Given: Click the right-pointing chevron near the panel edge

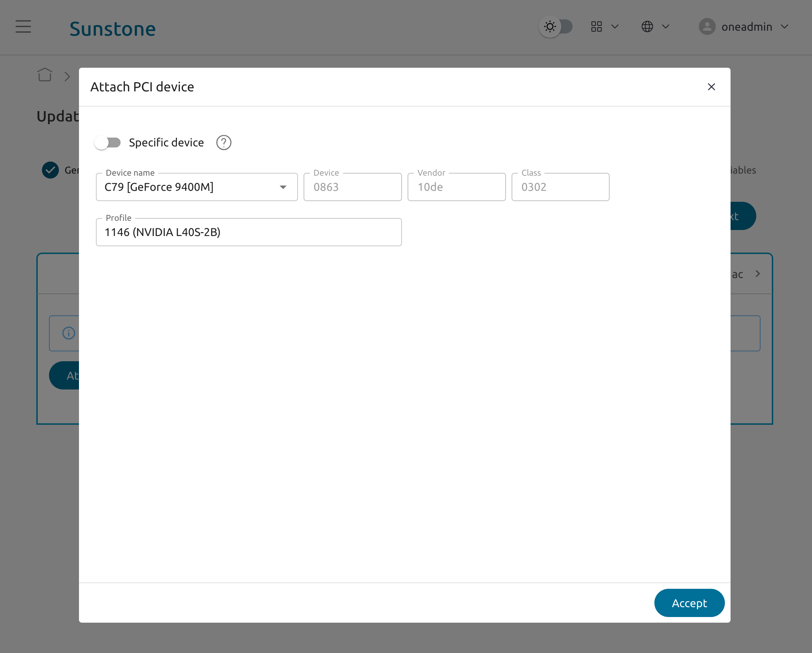Looking at the screenshot, I should 758,274.
